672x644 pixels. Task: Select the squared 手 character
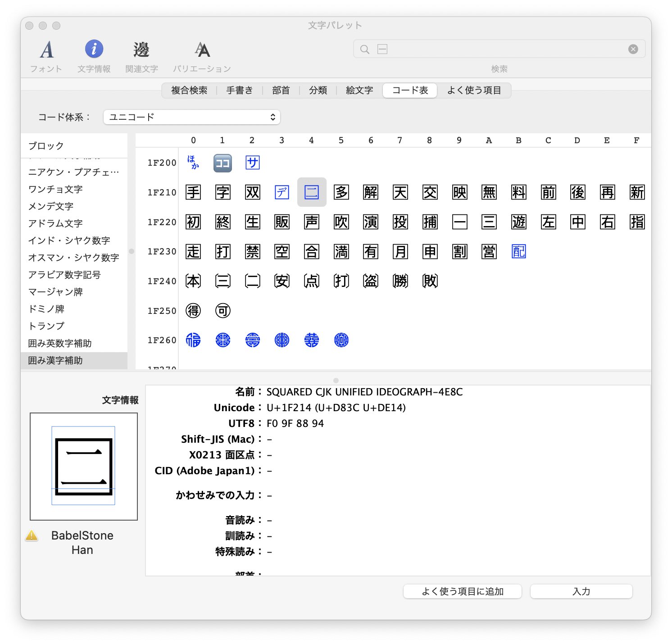point(193,192)
